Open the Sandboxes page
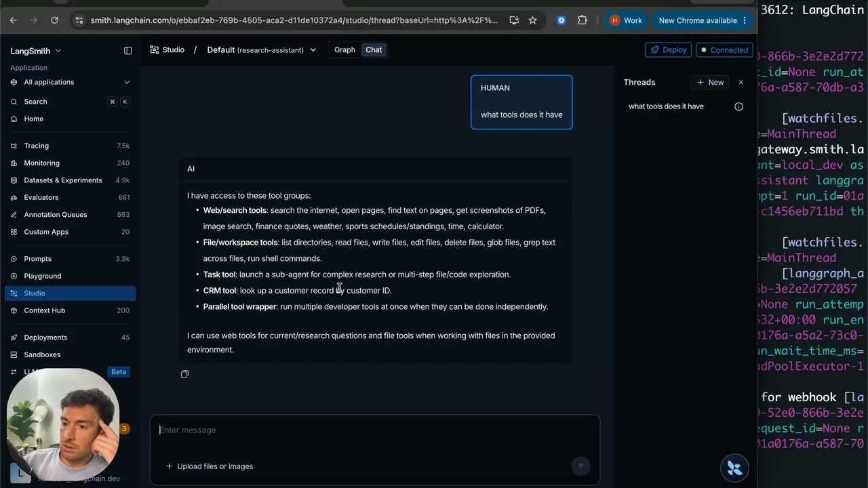Viewport: 868px width, 488px height. point(70,354)
